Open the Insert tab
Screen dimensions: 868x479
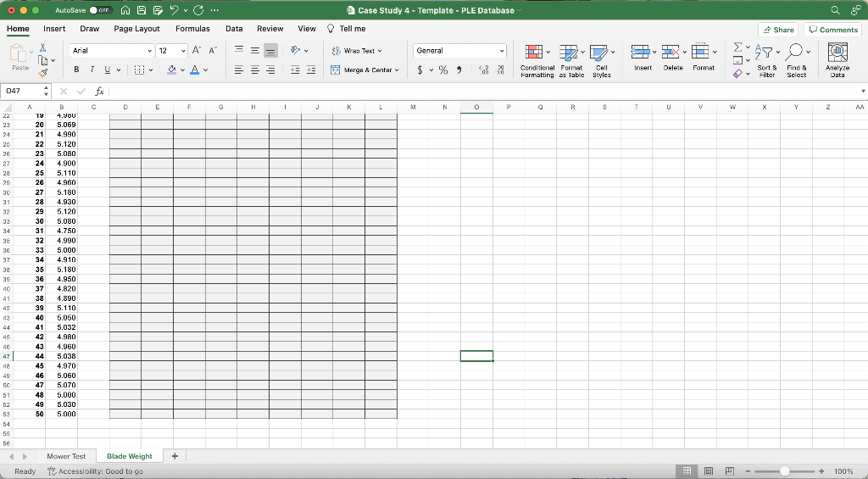tap(54, 29)
